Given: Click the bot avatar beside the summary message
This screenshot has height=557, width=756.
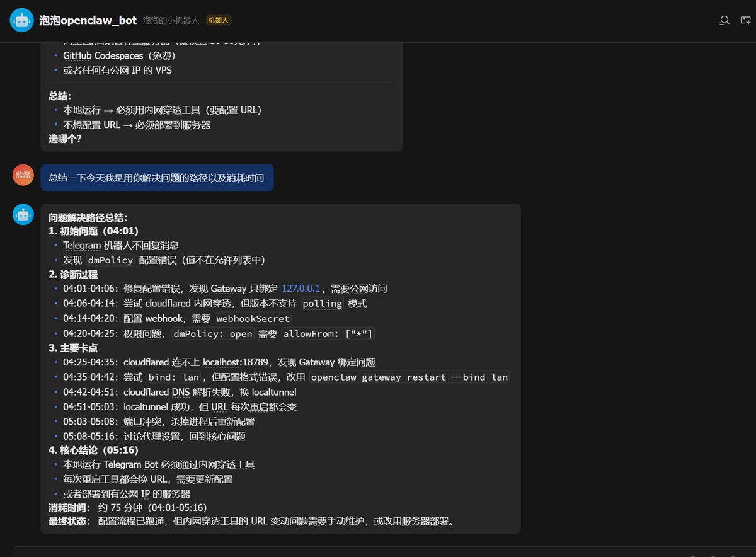Looking at the screenshot, I should point(23,214).
